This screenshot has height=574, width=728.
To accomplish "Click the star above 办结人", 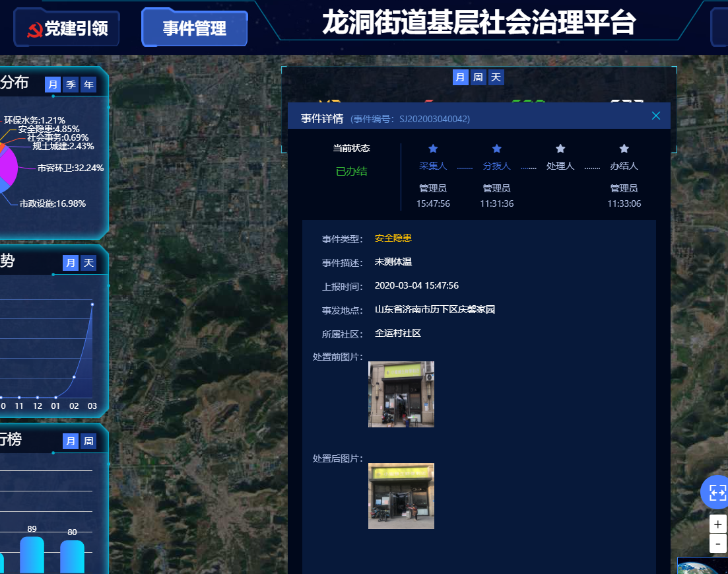I will coord(624,149).
